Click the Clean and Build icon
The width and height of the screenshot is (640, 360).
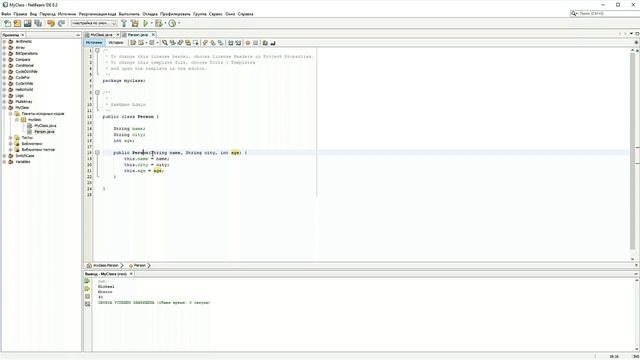pyautogui.click(x=135, y=24)
